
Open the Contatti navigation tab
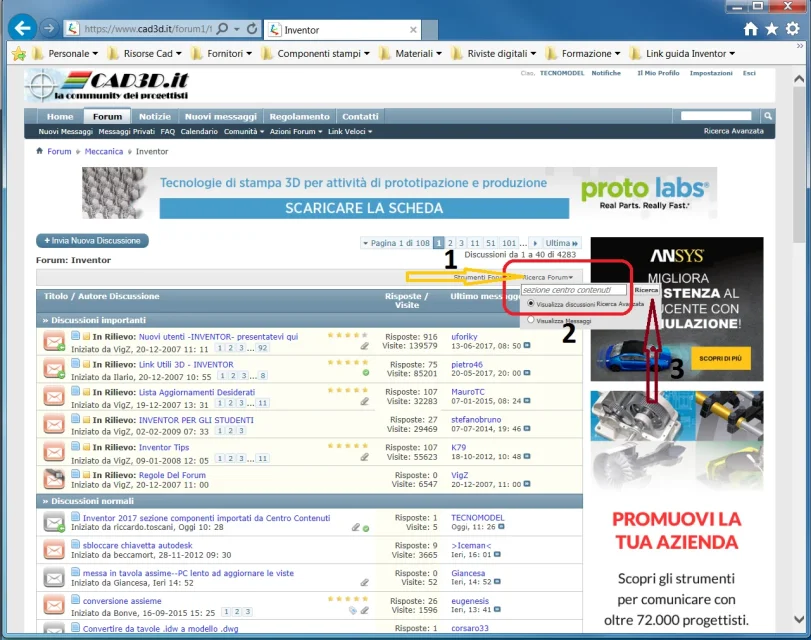(361, 116)
